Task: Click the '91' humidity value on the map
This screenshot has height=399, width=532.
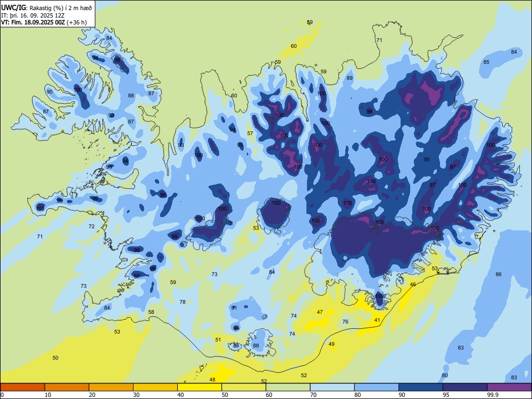Action: coord(234,307)
